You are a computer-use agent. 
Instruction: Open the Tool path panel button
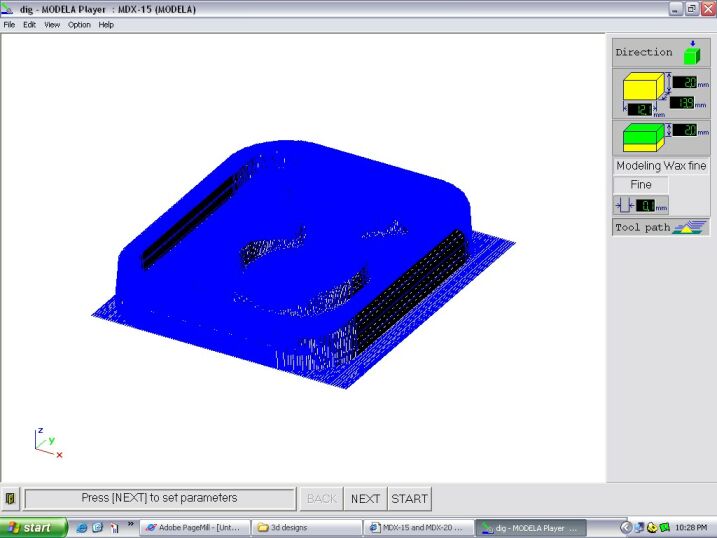[659, 227]
